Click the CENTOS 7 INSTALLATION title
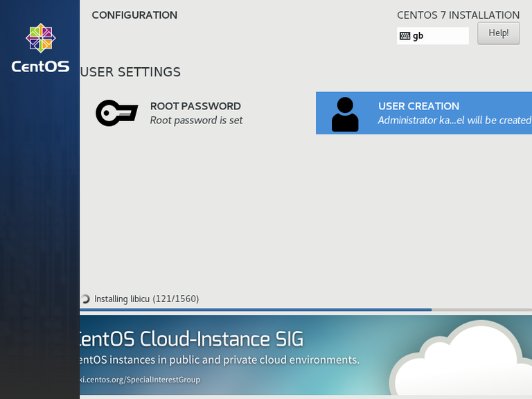Viewport: 532px width, 399px height. (458, 15)
